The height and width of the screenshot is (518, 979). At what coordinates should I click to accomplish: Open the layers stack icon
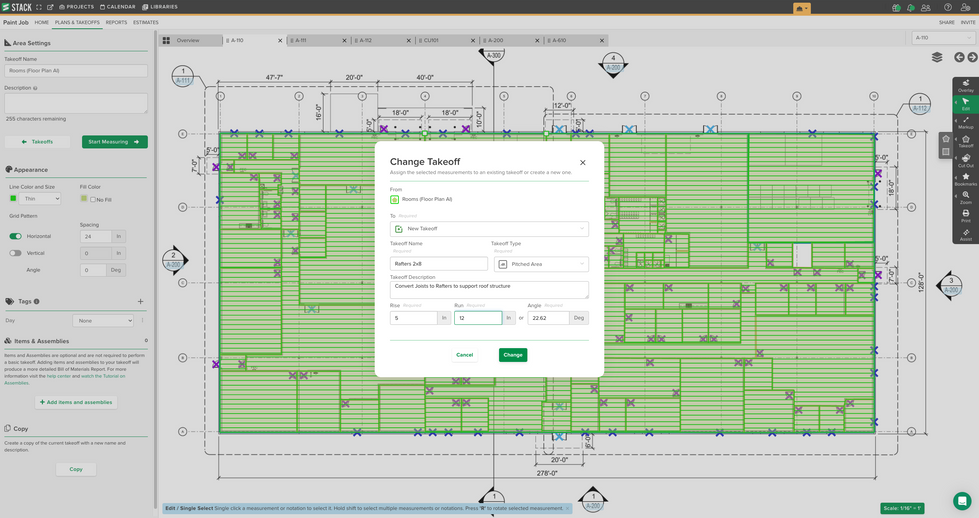[937, 58]
